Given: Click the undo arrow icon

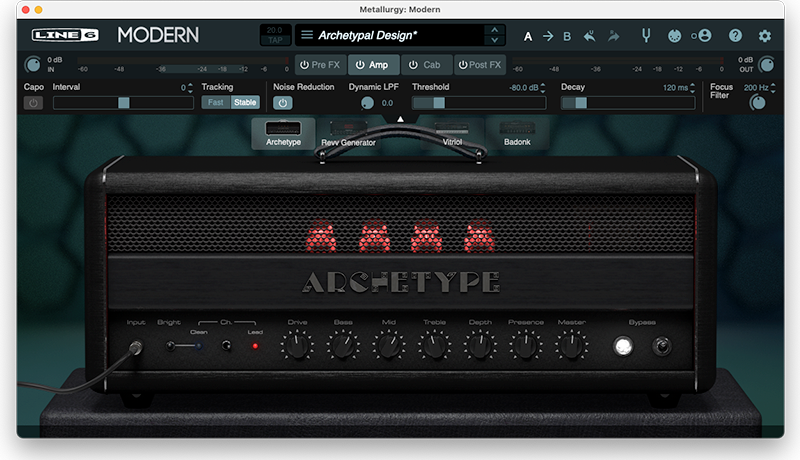Looking at the screenshot, I should 590,36.
